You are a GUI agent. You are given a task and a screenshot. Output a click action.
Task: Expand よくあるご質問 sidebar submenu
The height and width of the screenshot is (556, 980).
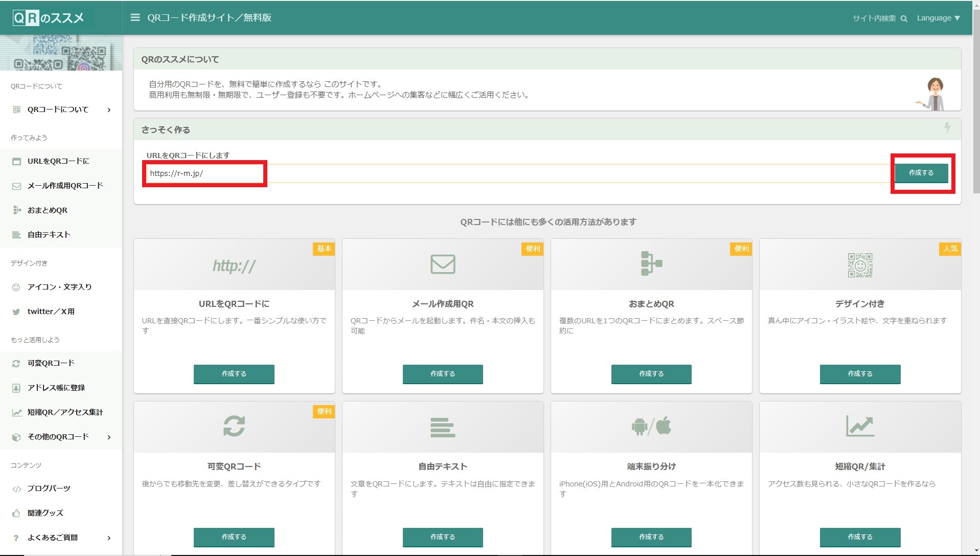pos(109,538)
